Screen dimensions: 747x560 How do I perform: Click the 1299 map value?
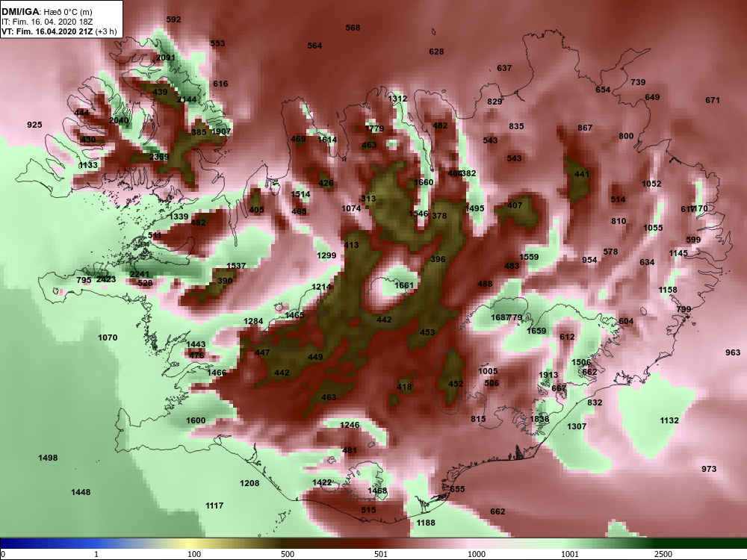(x=326, y=255)
